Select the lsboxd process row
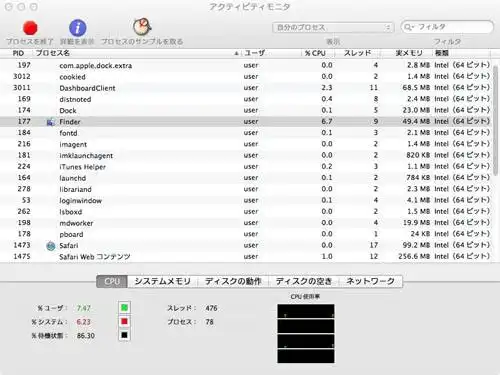The image size is (500, 375). [246, 212]
